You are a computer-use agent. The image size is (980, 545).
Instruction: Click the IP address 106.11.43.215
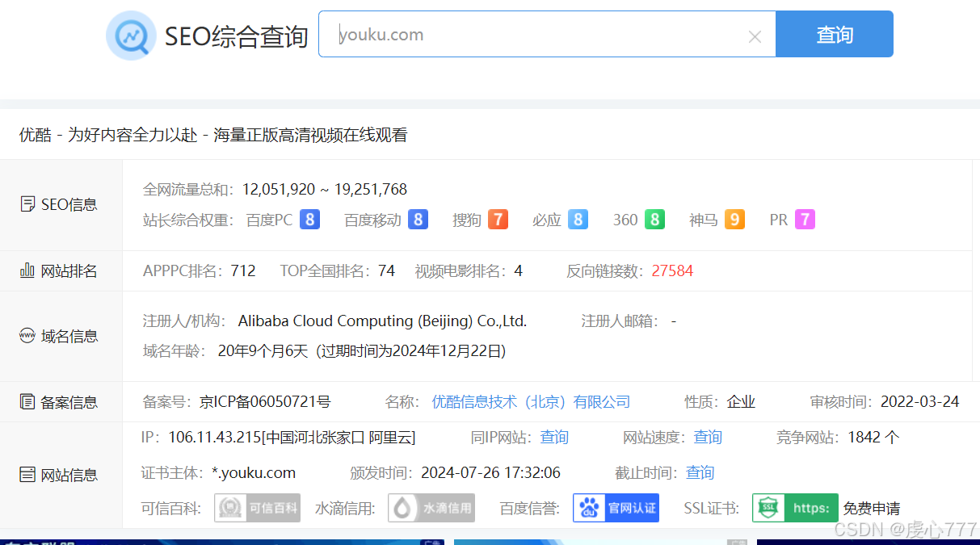pyautogui.click(x=214, y=438)
